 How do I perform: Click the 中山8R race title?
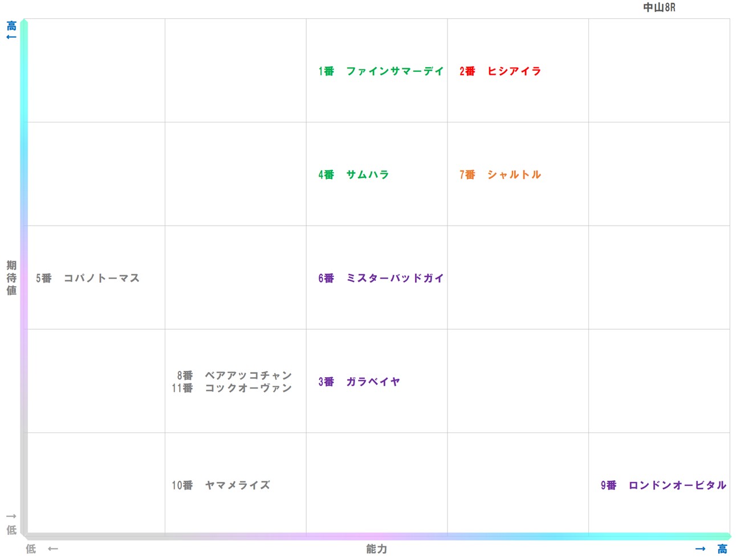(658, 7)
